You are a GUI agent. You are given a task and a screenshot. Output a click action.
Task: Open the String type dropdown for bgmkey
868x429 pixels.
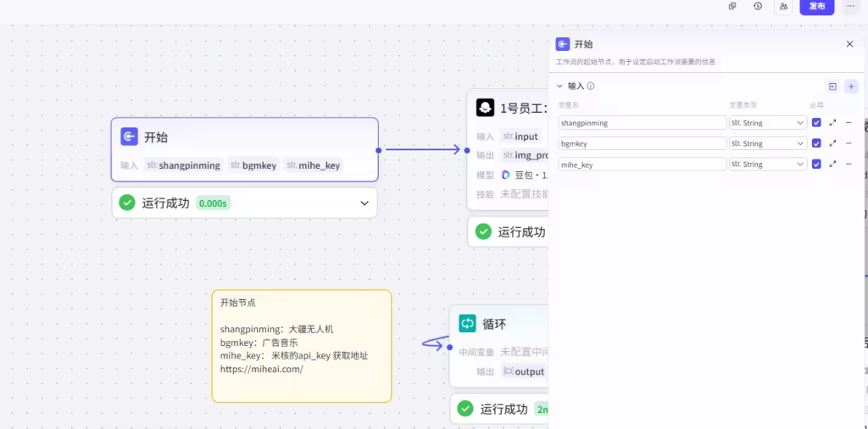click(x=767, y=143)
